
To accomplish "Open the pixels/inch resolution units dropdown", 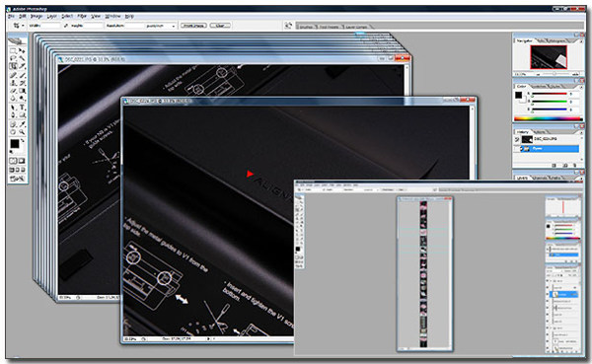I will (x=161, y=26).
